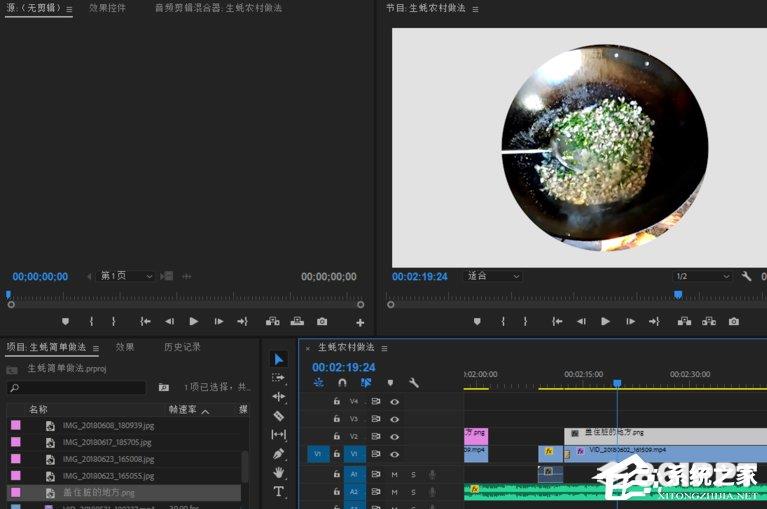Open timeline display settings wrench
Viewport: 767px width, 509px height.
(414, 383)
